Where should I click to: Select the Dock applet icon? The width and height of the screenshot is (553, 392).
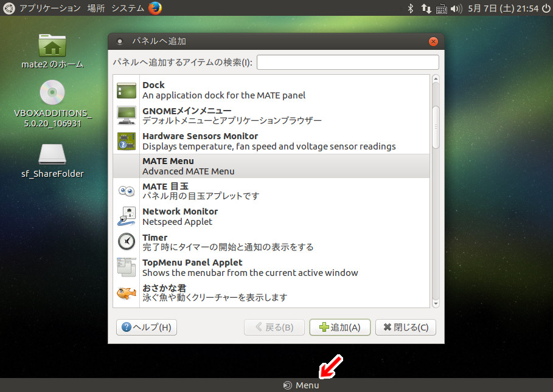(127, 91)
